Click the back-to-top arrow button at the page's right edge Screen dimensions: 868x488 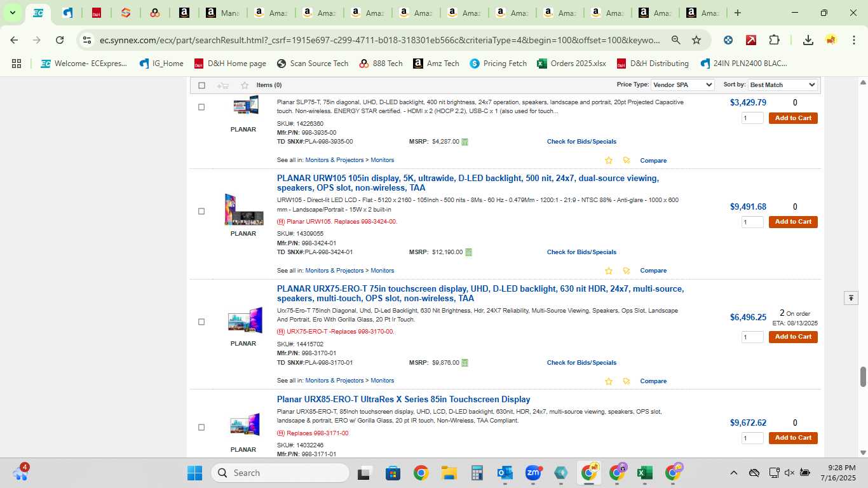pos(851,297)
